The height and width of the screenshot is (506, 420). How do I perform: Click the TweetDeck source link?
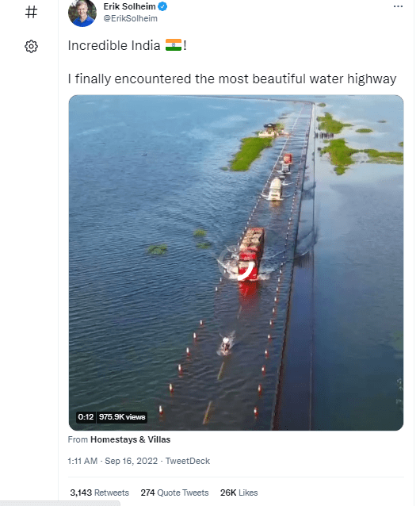coord(188,461)
